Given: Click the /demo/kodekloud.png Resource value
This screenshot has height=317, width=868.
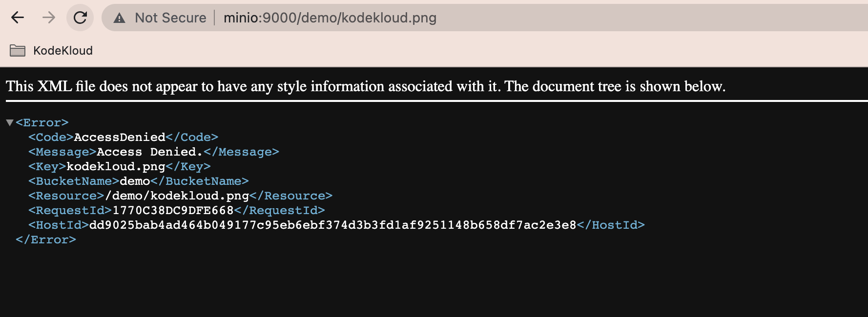Looking at the screenshot, I should 177,196.
